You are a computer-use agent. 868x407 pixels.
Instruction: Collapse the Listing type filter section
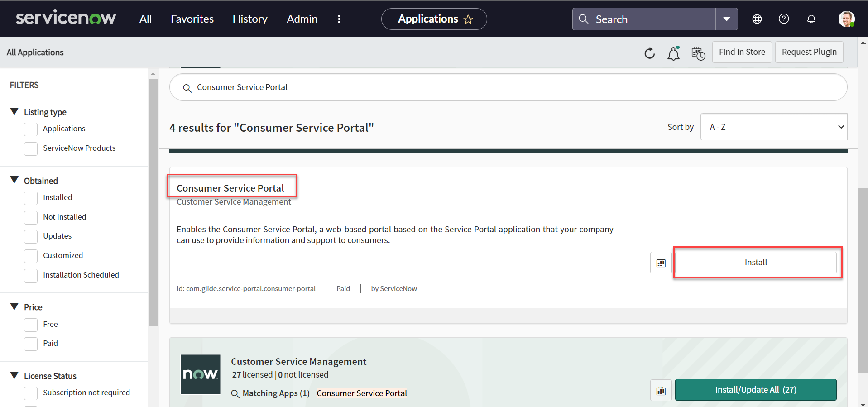[x=14, y=112]
